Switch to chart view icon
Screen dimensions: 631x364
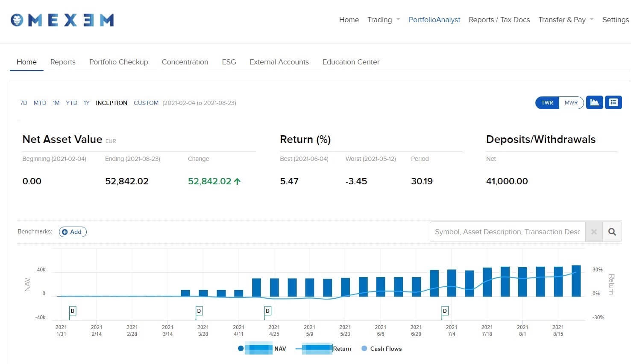594,102
